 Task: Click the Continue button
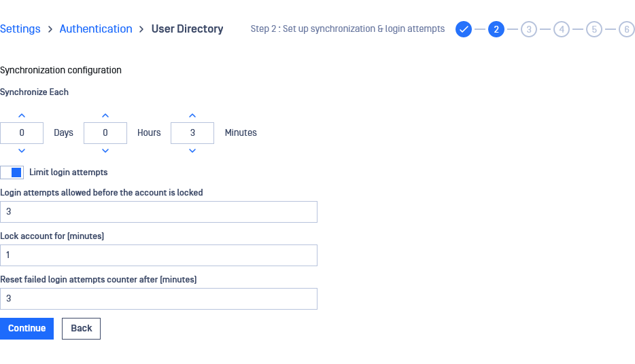pos(27,329)
